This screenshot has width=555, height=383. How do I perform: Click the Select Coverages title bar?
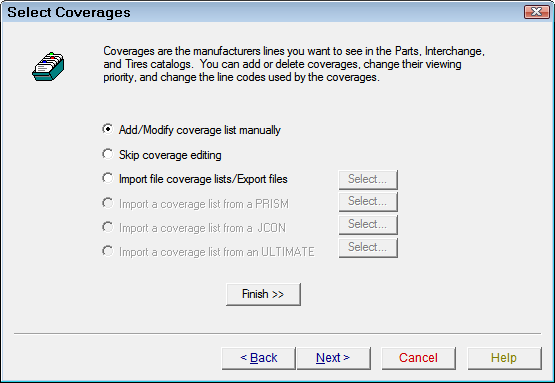(262, 12)
